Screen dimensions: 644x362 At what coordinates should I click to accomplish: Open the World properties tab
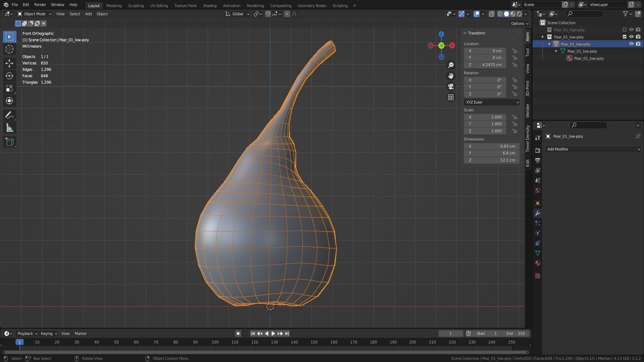tap(538, 191)
